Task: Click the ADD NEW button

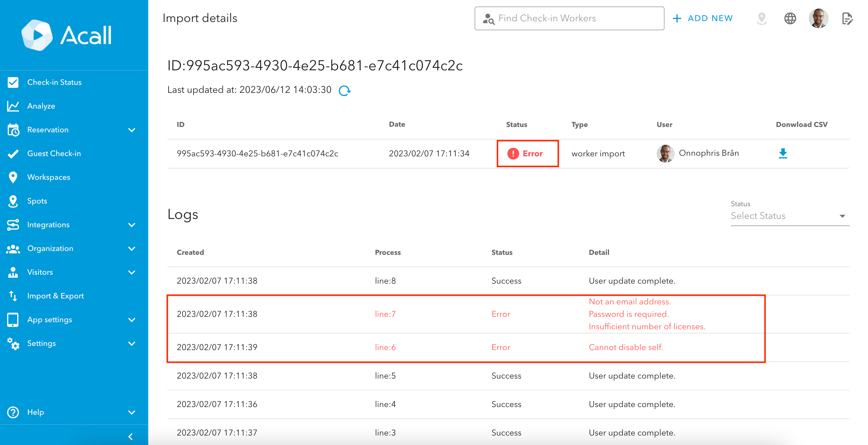Action: 703,18
